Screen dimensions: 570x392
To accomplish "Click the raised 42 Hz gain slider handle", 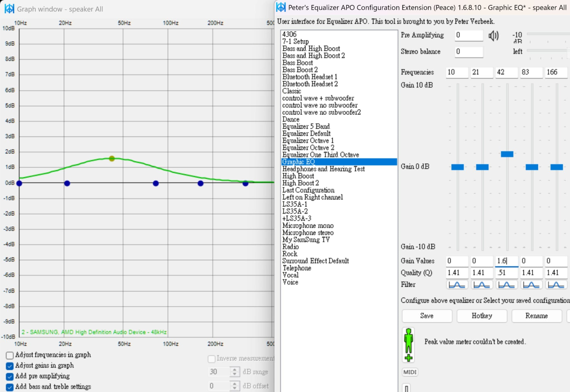I will coord(507,154).
